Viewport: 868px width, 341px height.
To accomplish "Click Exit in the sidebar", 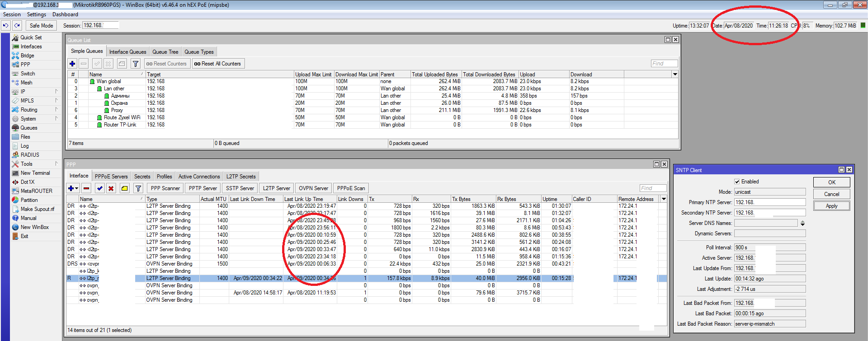I will point(24,236).
